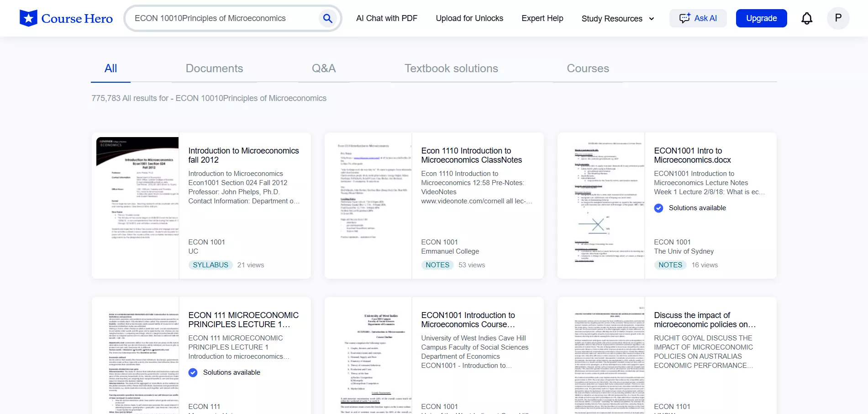Open Introduction to Microeconomics fall 2012 title

[244, 155]
